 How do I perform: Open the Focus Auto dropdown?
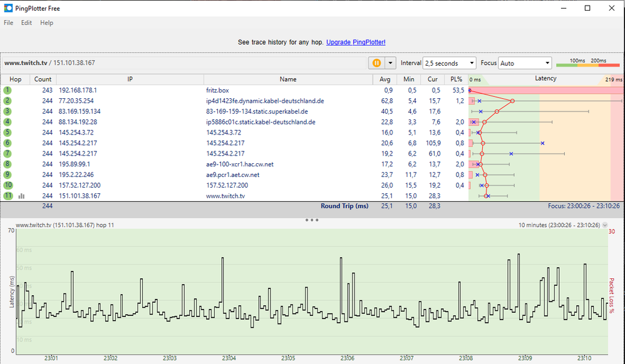pyautogui.click(x=525, y=63)
